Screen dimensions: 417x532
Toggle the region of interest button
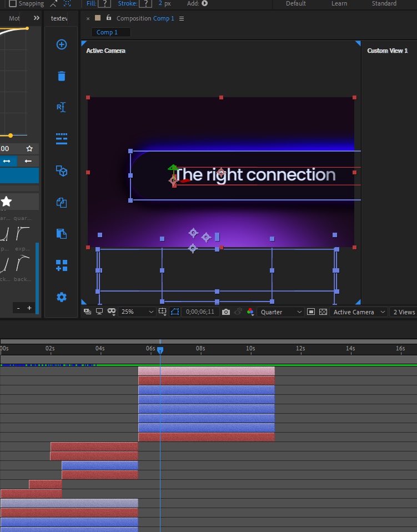click(x=311, y=312)
